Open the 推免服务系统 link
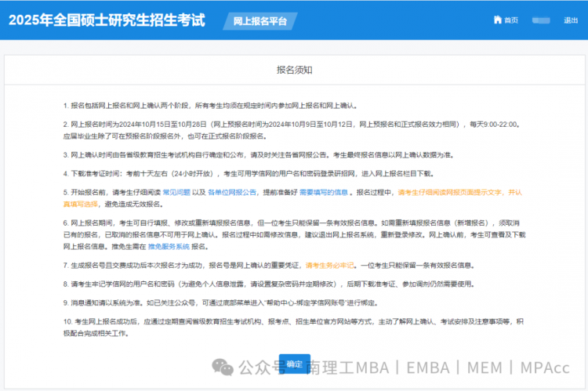 [x=169, y=247]
